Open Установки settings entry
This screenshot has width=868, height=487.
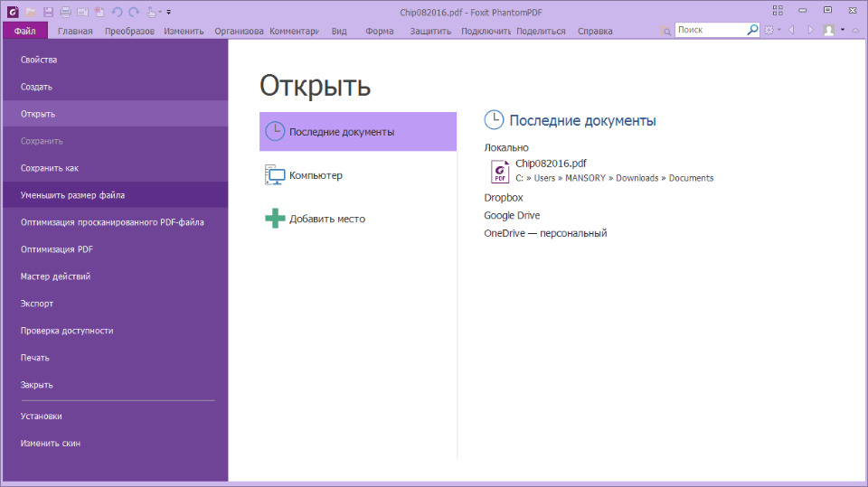click(115, 417)
